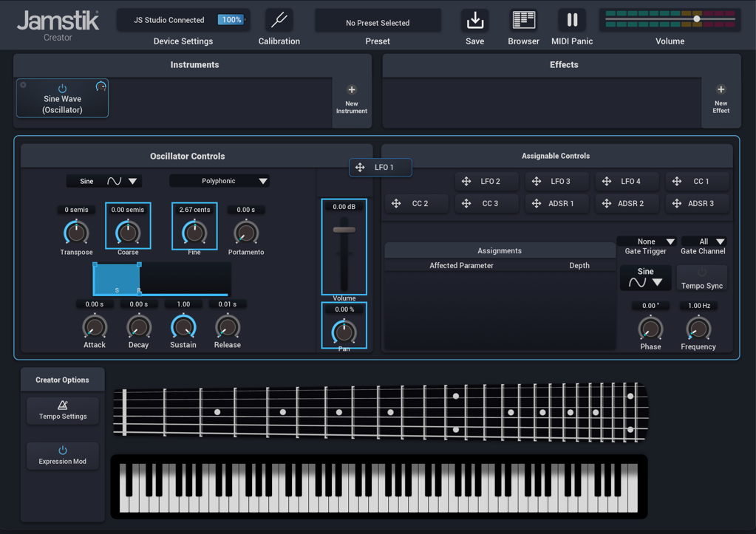Click the Oscillator Controls header
Screen dimensions: 756x534
point(187,156)
